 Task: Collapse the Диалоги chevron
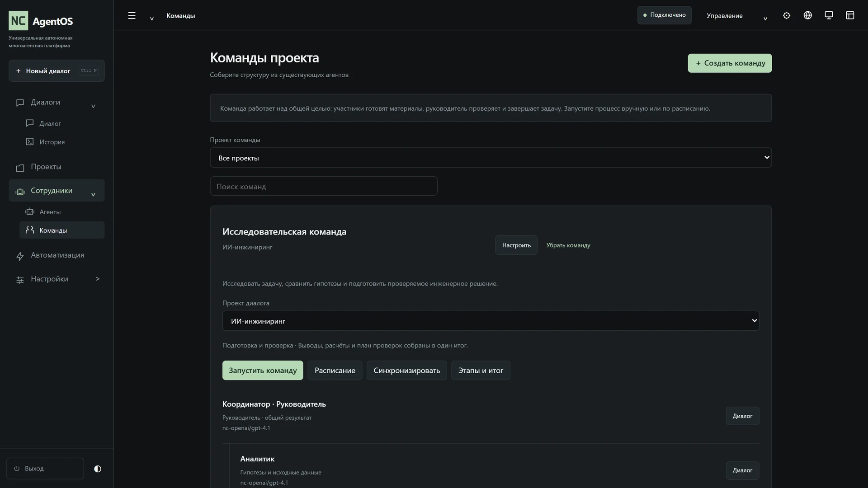(93, 106)
